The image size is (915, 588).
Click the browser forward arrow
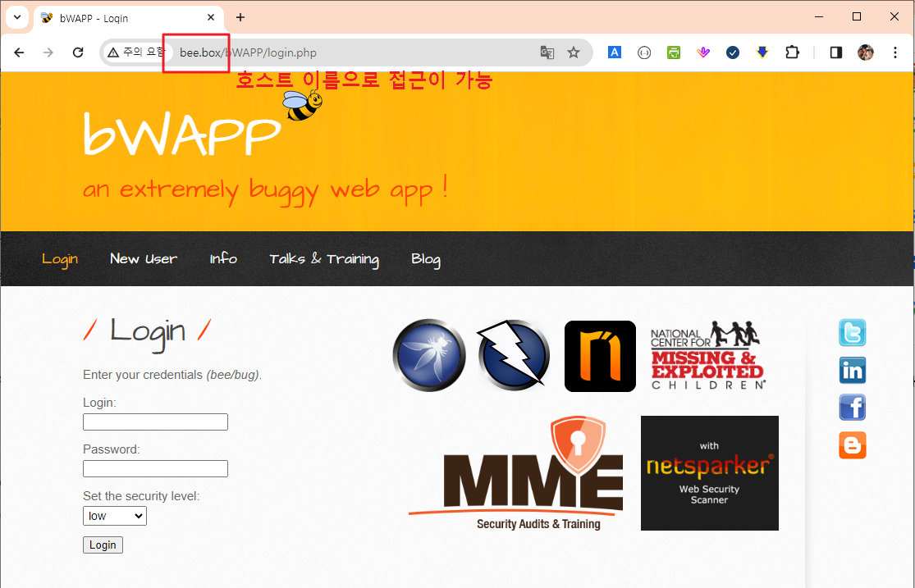(48, 52)
